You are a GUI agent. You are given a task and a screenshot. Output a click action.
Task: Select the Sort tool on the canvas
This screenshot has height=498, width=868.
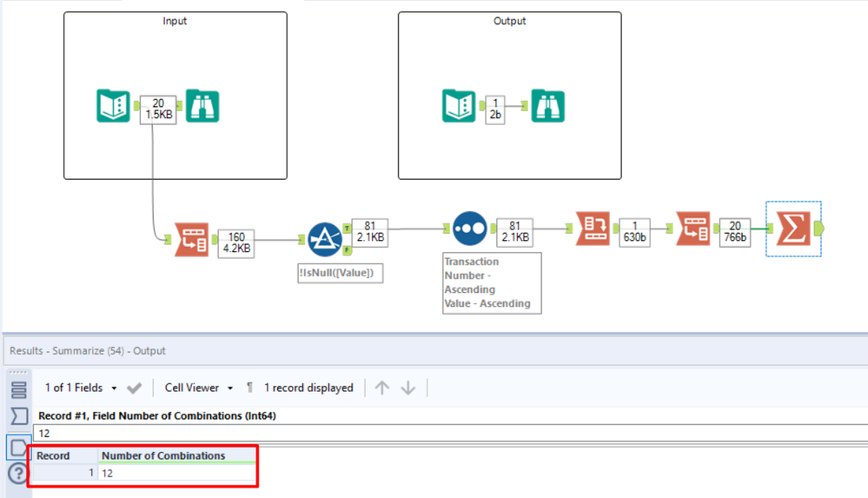click(x=469, y=229)
